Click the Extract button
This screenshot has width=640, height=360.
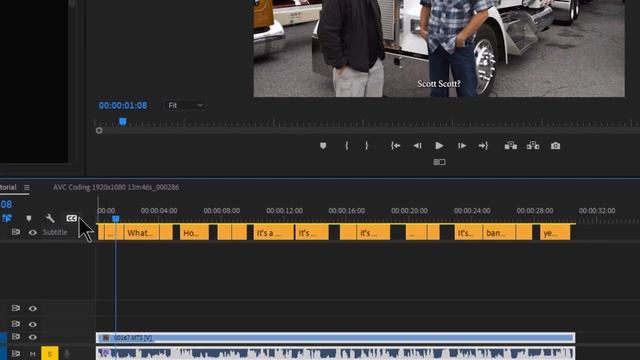pos(533,145)
